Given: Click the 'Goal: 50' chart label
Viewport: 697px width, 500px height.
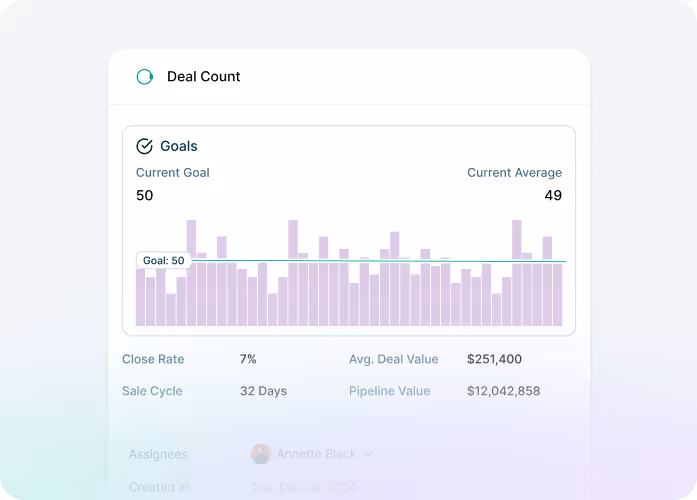Looking at the screenshot, I should 164,260.
